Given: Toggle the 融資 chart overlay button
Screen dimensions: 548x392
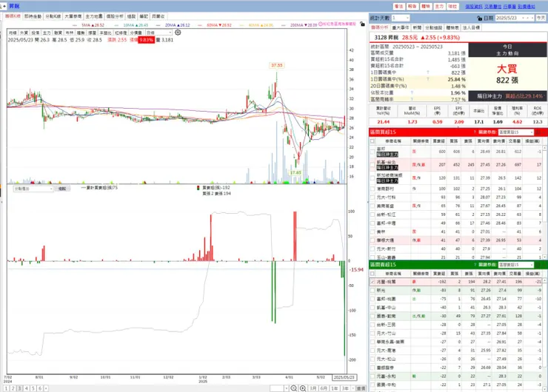Looking at the screenshot, I should pyautogui.click(x=58, y=33).
